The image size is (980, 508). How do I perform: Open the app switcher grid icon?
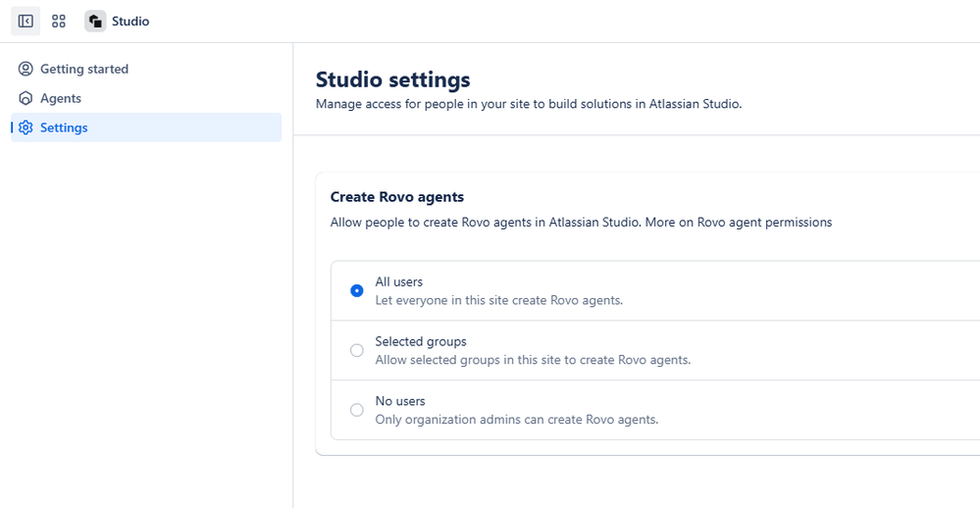click(x=59, y=22)
